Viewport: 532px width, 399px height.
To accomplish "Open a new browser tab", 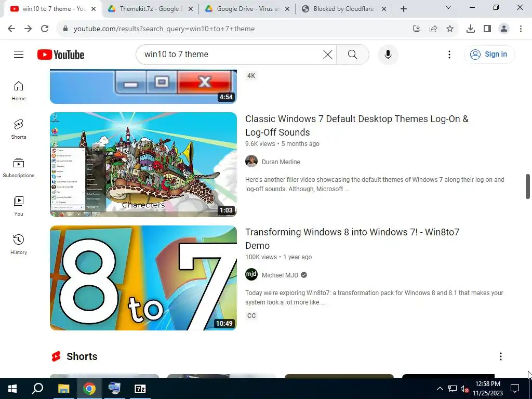I will tap(403, 9).
